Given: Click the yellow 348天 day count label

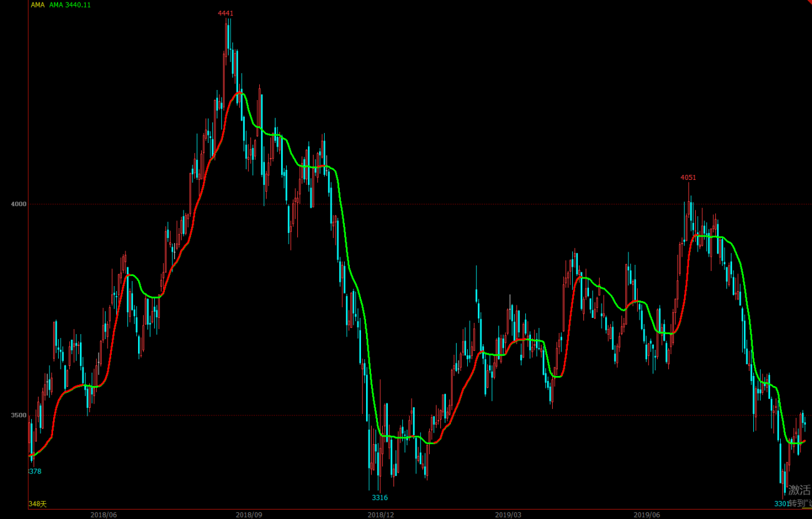Looking at the screenshot, I should point(38,504).
